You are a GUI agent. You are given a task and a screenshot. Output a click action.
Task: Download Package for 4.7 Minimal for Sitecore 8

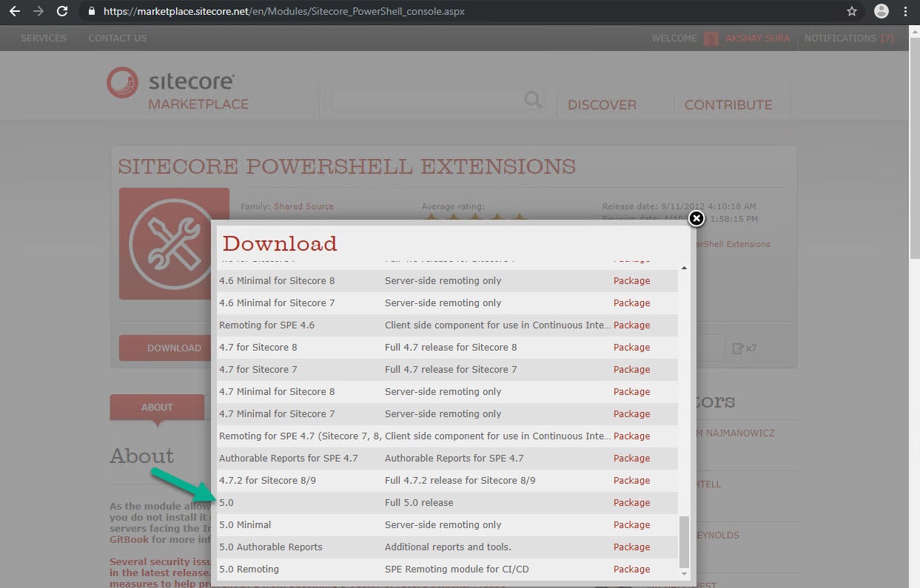(x=631, y=391)
